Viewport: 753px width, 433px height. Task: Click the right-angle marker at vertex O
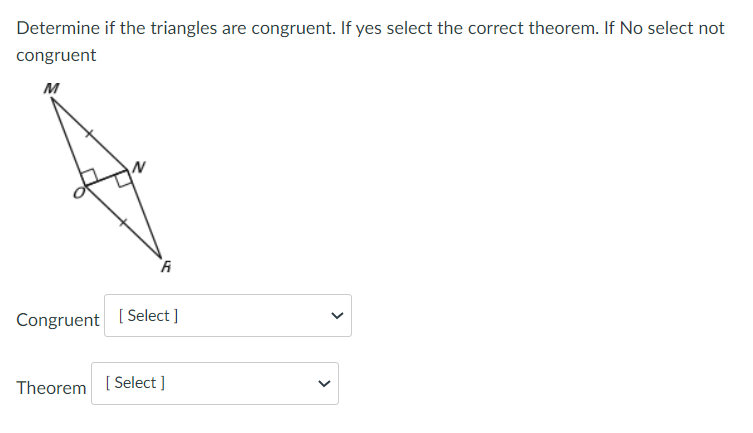(x=89, y=178)
